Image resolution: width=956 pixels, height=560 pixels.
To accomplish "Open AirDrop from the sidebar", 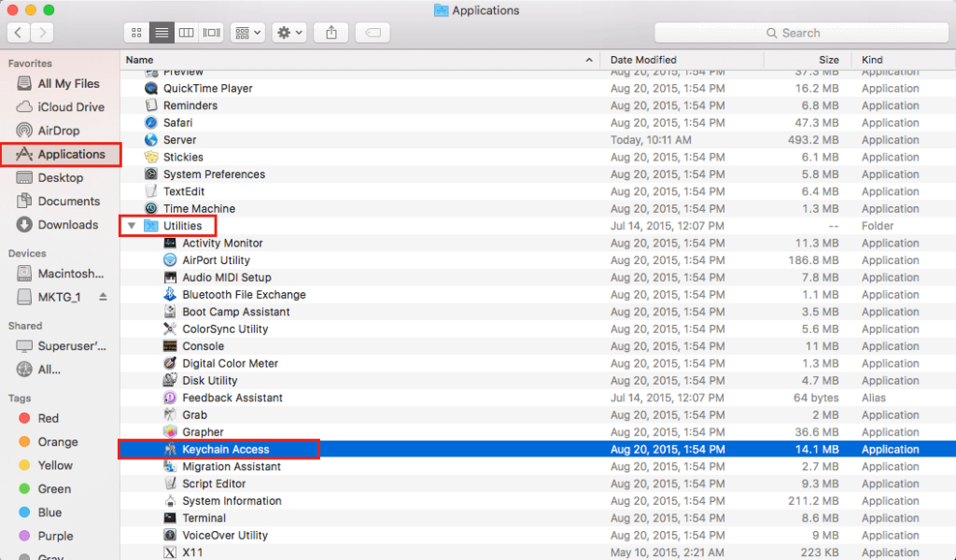I will [x=56, y=130].
